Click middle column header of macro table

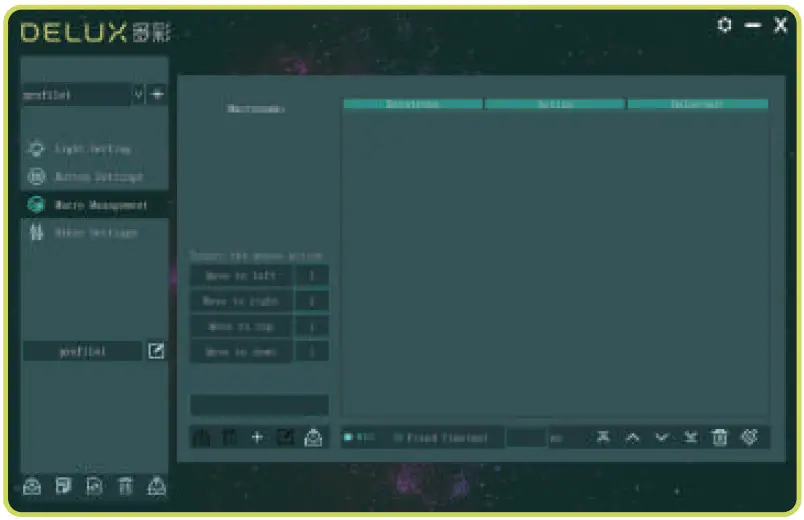555,104
